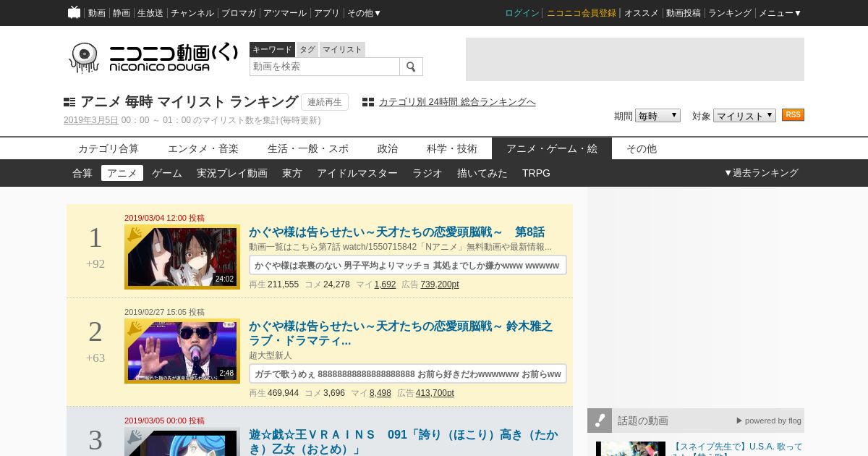Click list icon before アニメ 毎時 title
Screen dimensions: 868x456
69,102
